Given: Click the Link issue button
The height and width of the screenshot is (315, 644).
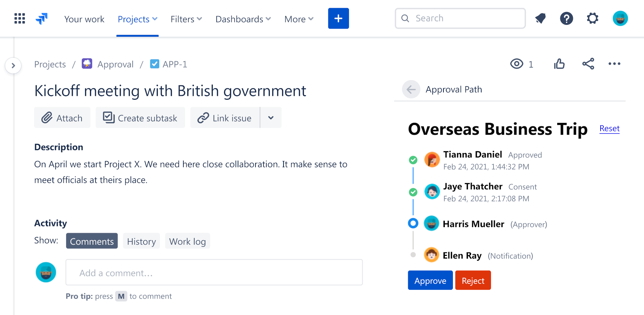Looking at the screenshot, I should click(x=225, y=118).
